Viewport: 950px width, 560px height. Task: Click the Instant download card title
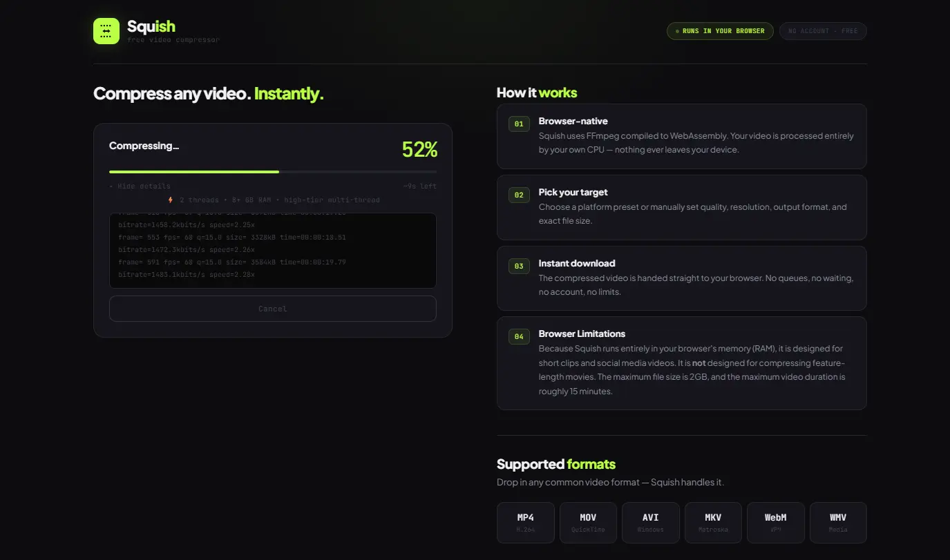577,263
